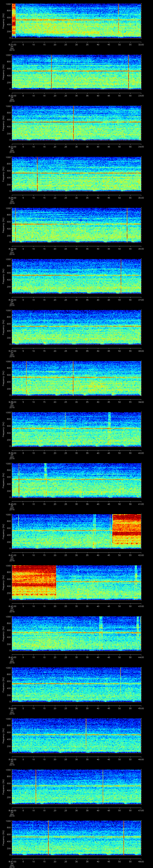153x868 pixels.
Task: Click the 47:00 end time label
Action: [141, 810]
